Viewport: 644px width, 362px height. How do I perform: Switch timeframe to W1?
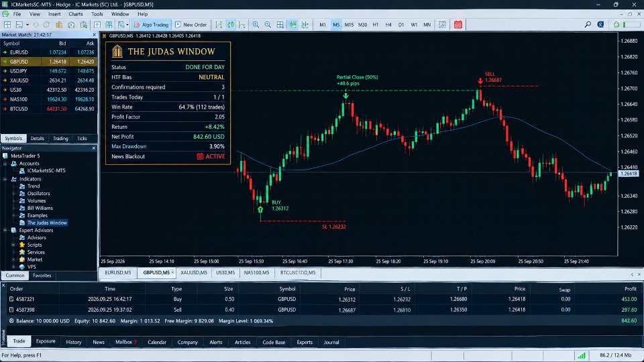click(x=414, y=25)
